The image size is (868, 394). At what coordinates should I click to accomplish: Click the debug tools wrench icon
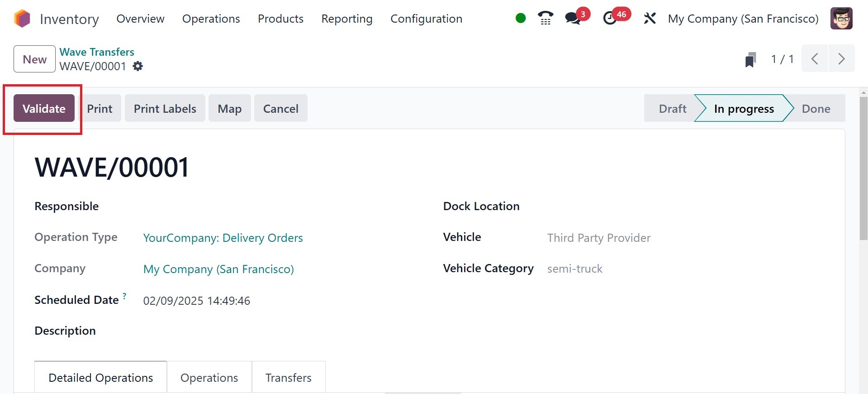point(650,19)
